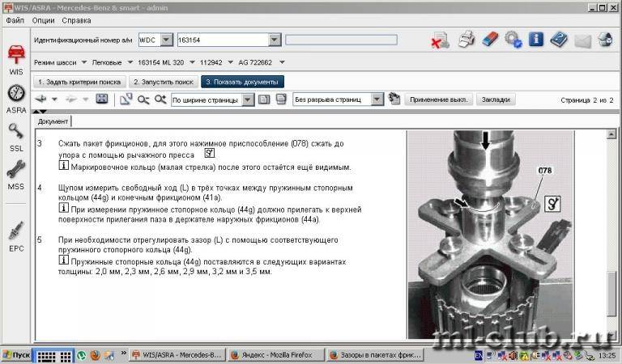Expand the 163154 vehicle number dropdown
Image resolution: width=622 pixels, height=364 pixels.
274,39
